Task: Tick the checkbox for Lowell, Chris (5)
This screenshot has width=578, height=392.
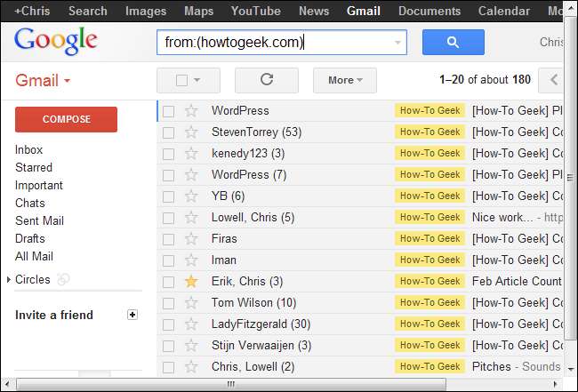Action: click(168, 218)
